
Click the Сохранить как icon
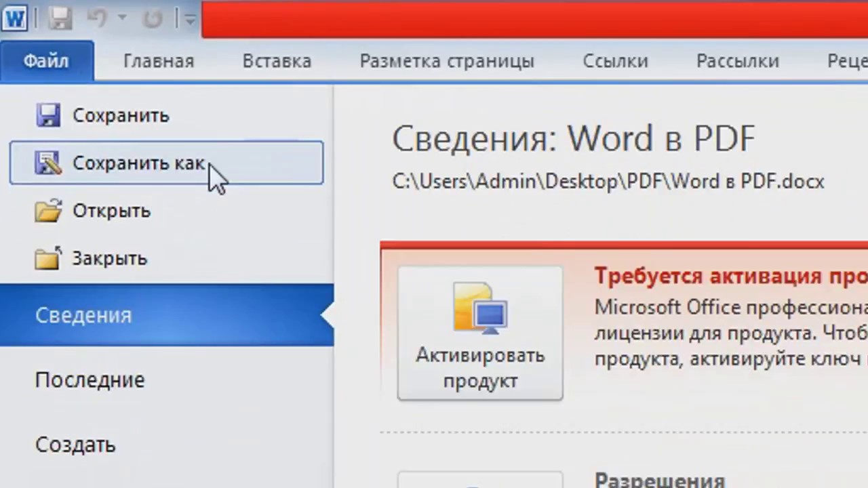pos(49,163)
